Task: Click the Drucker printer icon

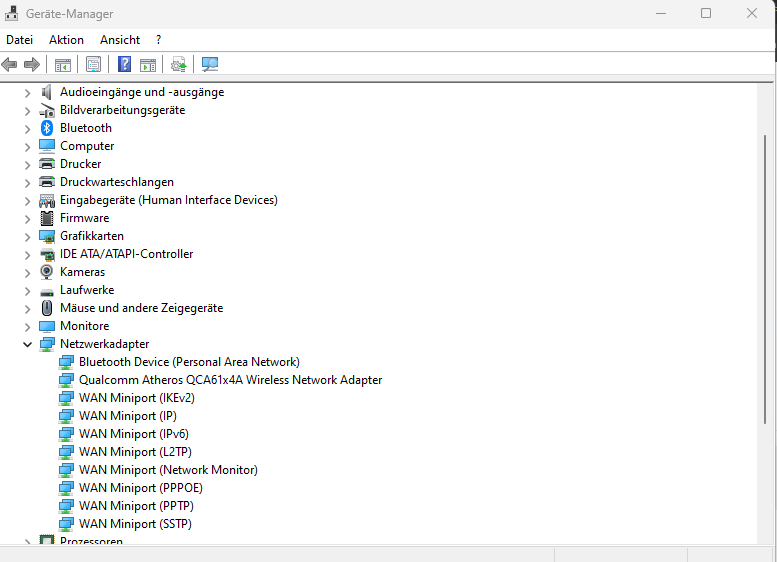Action: click(47, 164)
